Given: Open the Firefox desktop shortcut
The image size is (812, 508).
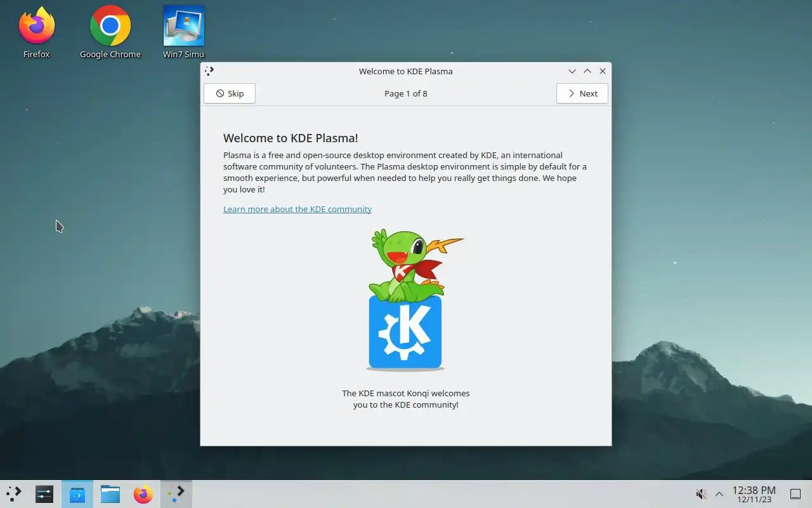Looking at the screenshot, I should (x=36, y=33).
